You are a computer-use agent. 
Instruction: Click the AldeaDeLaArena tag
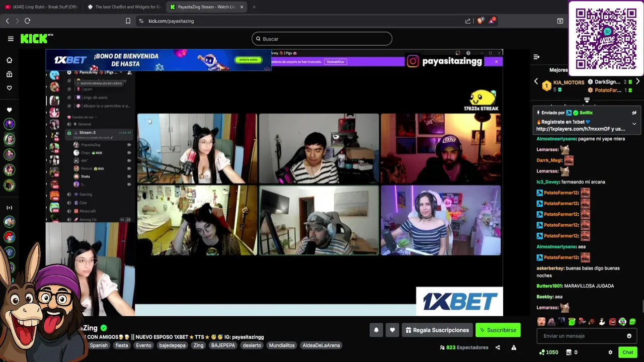point(321,345)
